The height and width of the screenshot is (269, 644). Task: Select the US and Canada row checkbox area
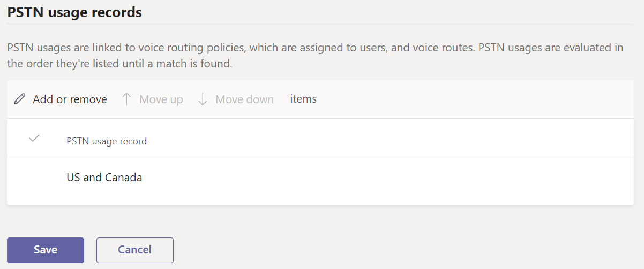point(34,178)
